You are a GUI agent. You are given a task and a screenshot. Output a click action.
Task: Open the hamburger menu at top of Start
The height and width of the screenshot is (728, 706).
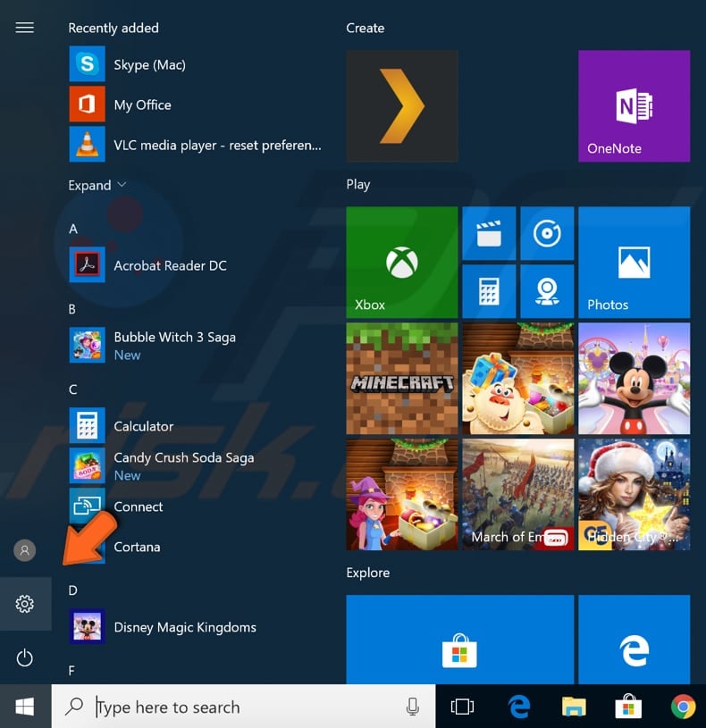pyautogui.click(x=25, y=28)
